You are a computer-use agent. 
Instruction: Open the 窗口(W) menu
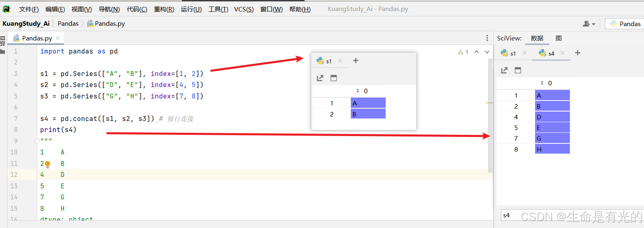[x=271, y=9]
